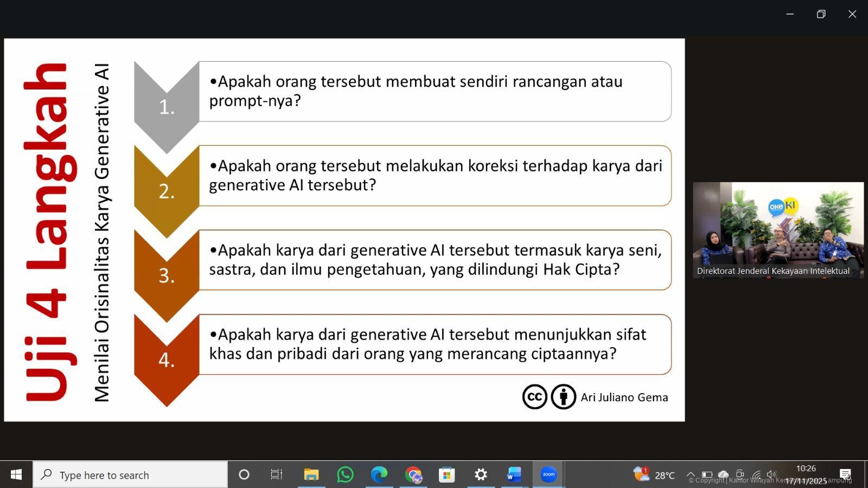The image size is (868, 488).
Task: Open the volume control in system tray
Action: point(771,474)
